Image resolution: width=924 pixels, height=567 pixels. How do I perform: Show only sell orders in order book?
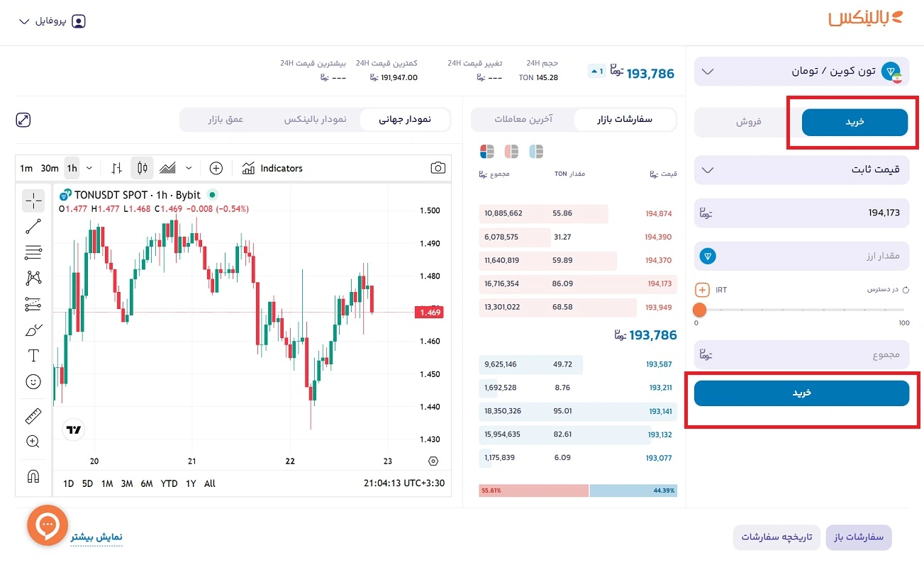point(511,151)
